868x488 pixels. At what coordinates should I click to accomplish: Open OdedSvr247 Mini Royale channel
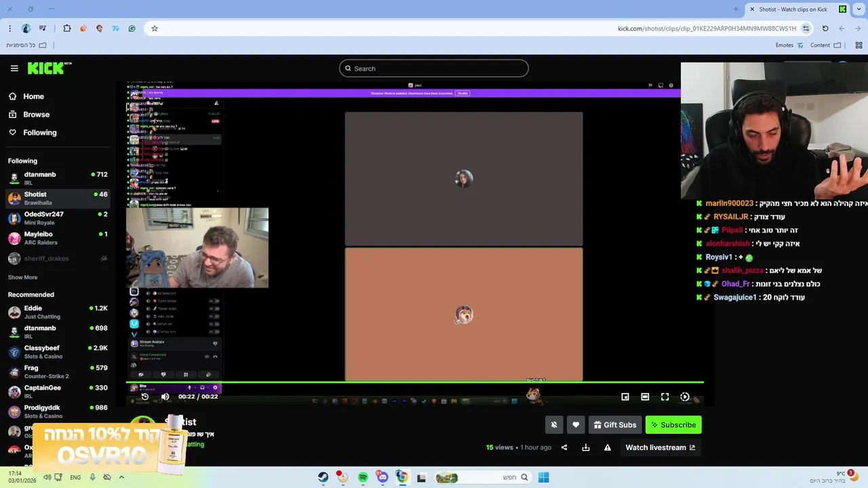click(58, 218)
